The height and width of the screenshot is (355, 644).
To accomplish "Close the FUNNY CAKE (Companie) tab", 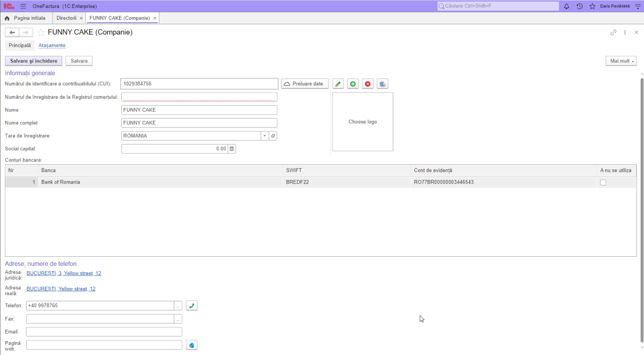I will point(155,18).
